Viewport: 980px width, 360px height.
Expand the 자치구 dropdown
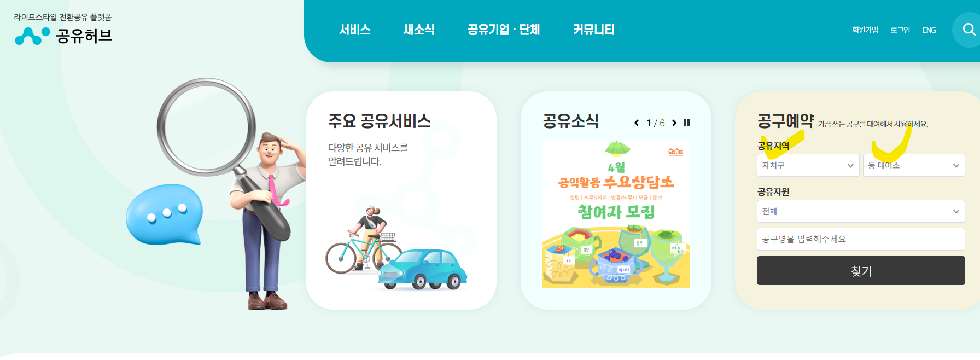tap(808, 165)
